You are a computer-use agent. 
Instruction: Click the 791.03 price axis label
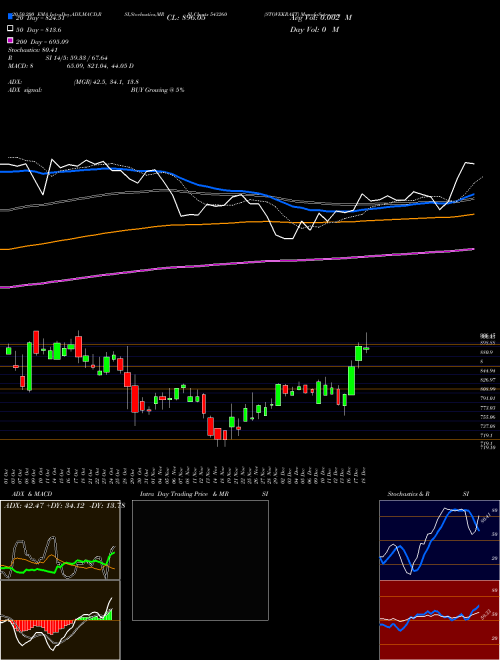(488, 398)
